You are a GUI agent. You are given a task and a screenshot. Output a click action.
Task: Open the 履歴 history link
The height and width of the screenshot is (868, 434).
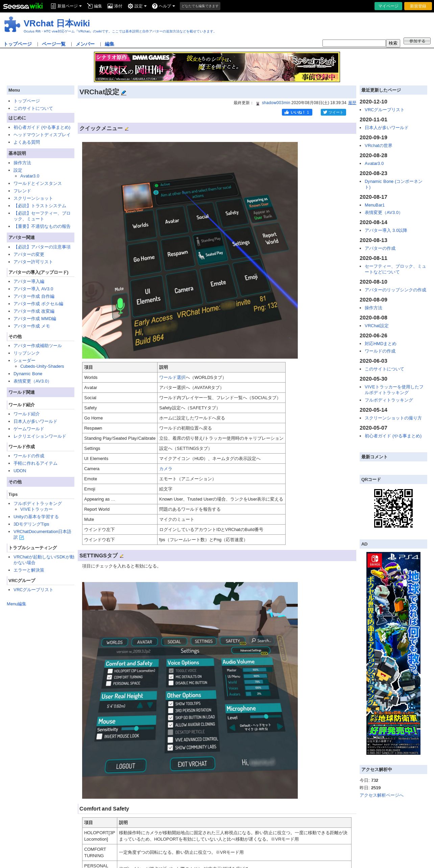tap(352, 103)
